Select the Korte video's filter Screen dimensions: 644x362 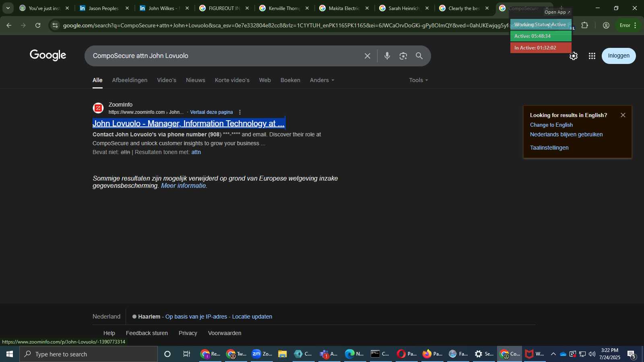point(232,80)
